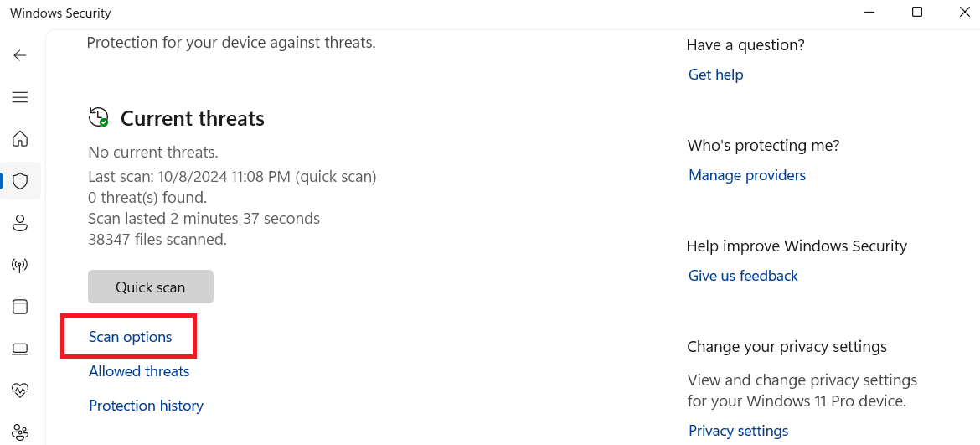This screenshot has width=980, height=445.
Task: Click Give us feedback link
Action: 743,276
